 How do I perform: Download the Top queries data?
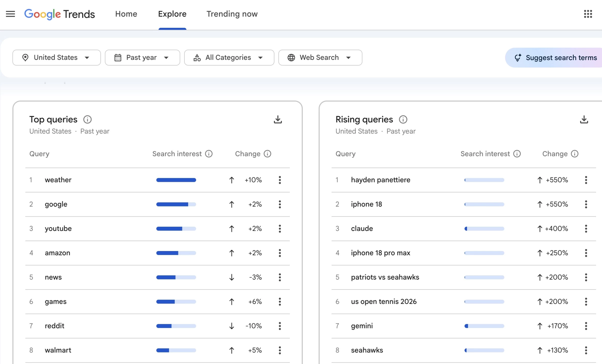point(278,119)
